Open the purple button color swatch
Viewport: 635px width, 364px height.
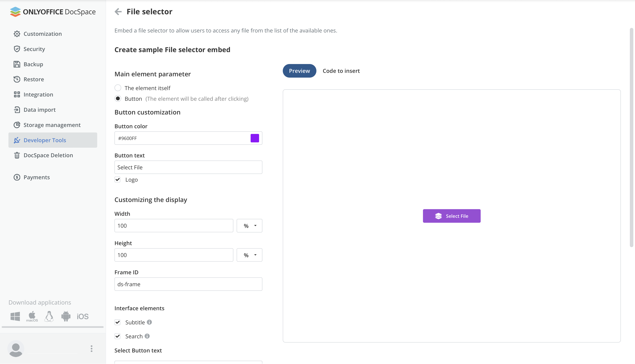pos(254,138)
